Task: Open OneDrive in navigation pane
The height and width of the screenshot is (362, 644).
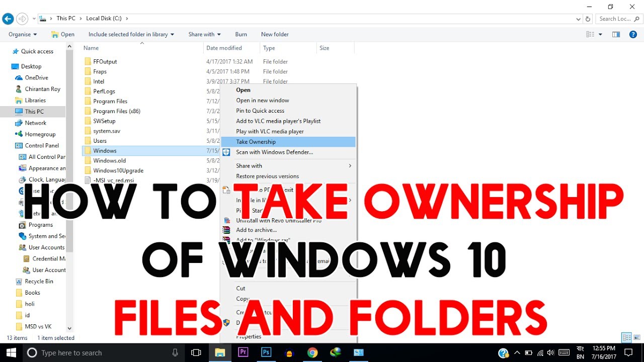Action: click(x=37, y=77)
